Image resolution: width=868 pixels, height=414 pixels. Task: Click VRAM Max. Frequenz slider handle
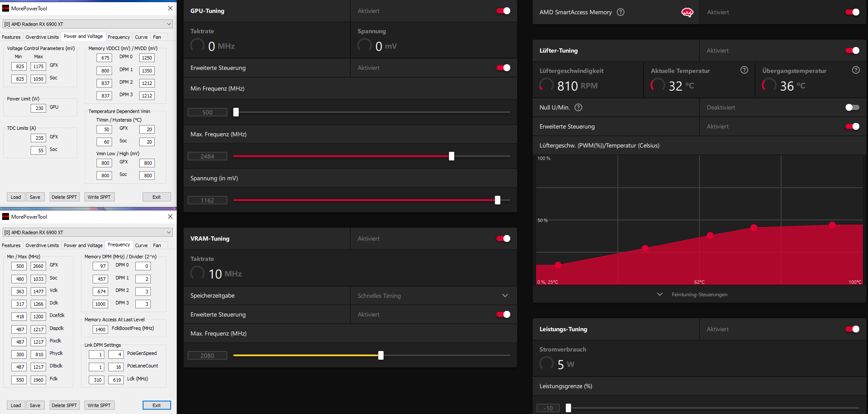[381, 355]
